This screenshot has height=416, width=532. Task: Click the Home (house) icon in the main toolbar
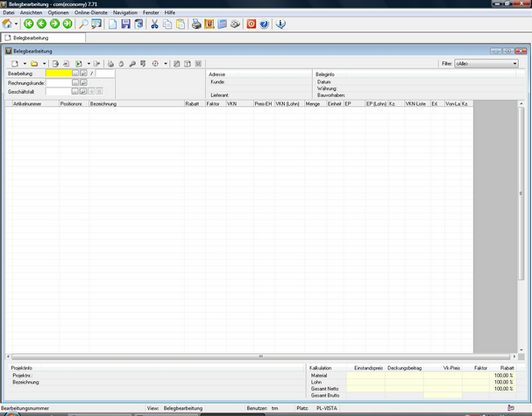tap(7, 24)
